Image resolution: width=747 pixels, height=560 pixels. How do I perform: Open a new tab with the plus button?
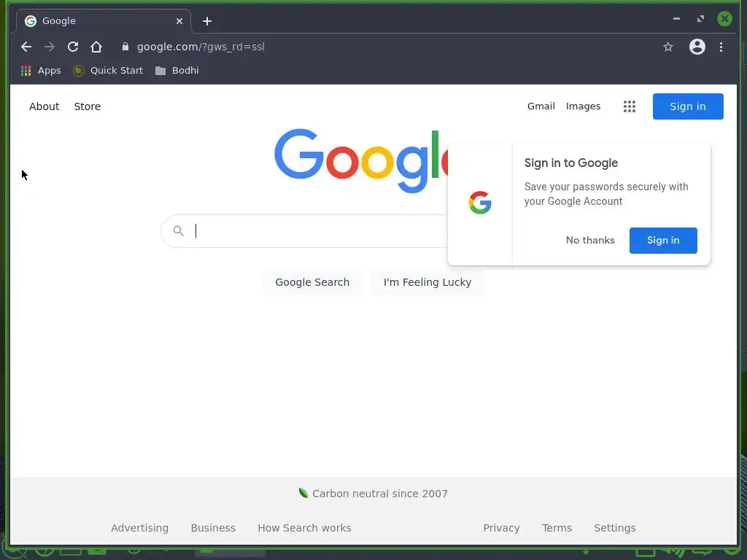coord(206,21)
